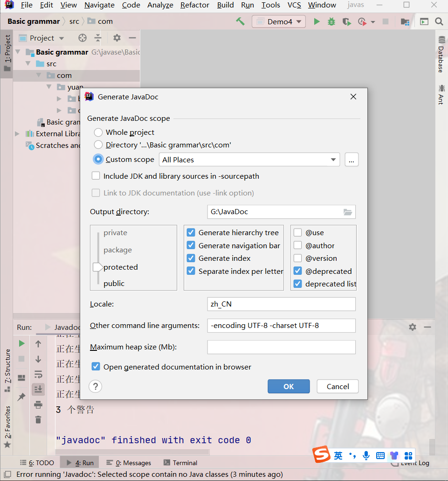Collapse Basic grammar tree node
The width and height of the screenshot is (448, 481).
[x=18, y=52]
